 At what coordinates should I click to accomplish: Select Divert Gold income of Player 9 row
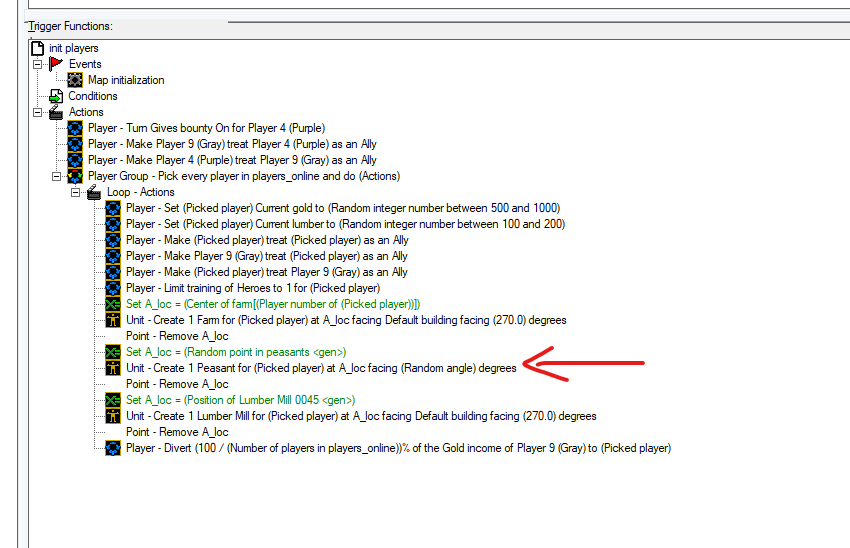point(398,448)
